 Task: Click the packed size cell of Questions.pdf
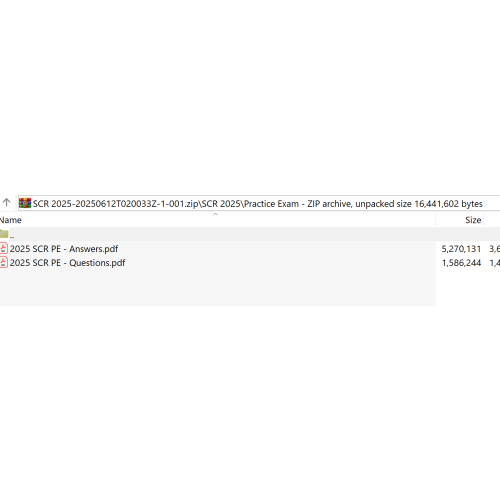494,263
